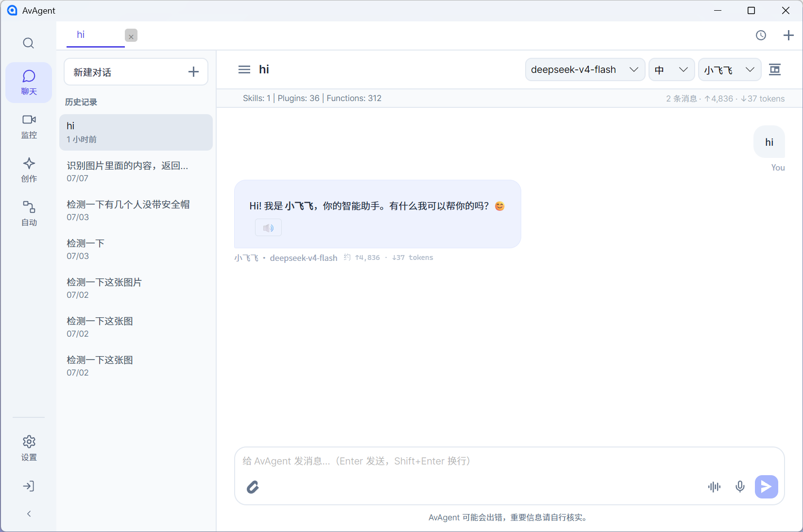Click the hi message bubble from You
This screenshot has height=532, width=803.
pyautogui.click(x=769, y=142)
